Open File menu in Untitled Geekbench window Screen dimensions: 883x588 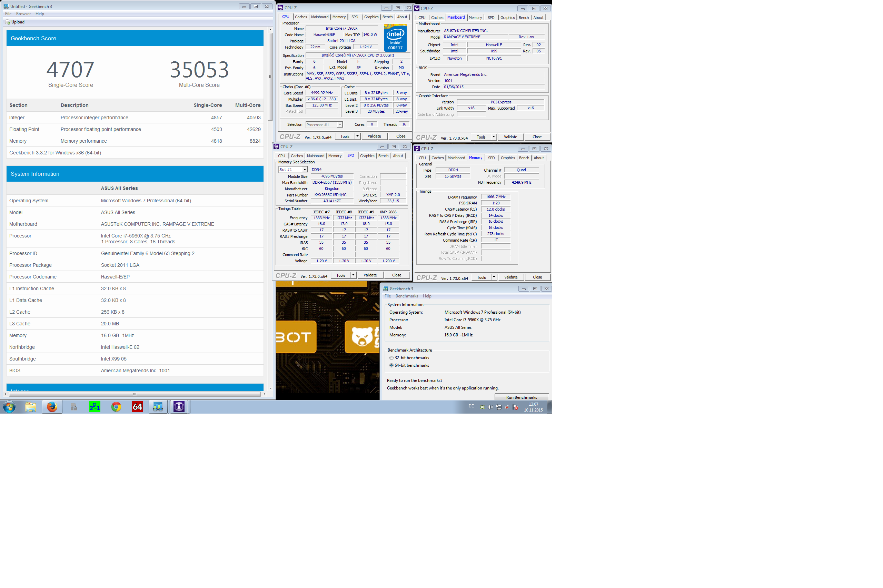pyautogui.click(x=8, y=14)
